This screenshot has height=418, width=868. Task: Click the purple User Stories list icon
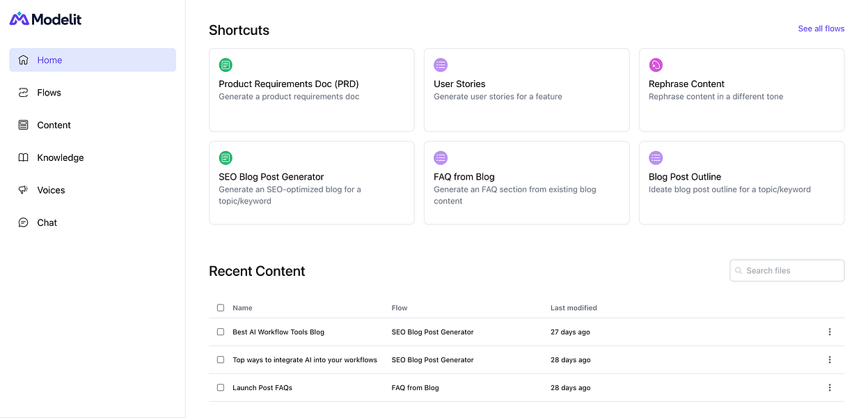tap(441, 65)
